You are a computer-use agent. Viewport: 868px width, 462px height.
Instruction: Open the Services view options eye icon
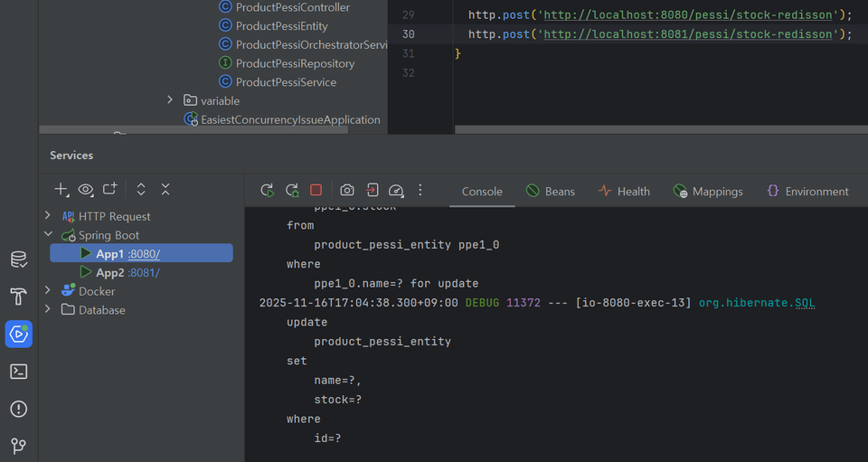tap(86, 189)
